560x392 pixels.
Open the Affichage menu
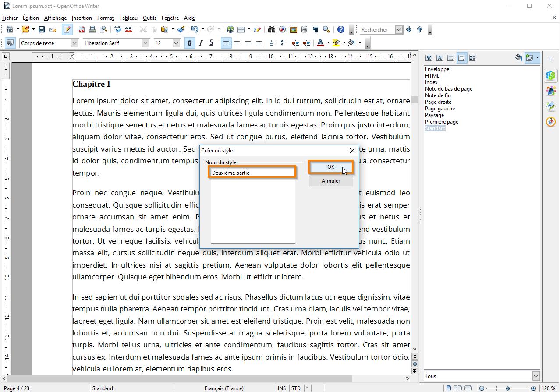click(56, 18)
